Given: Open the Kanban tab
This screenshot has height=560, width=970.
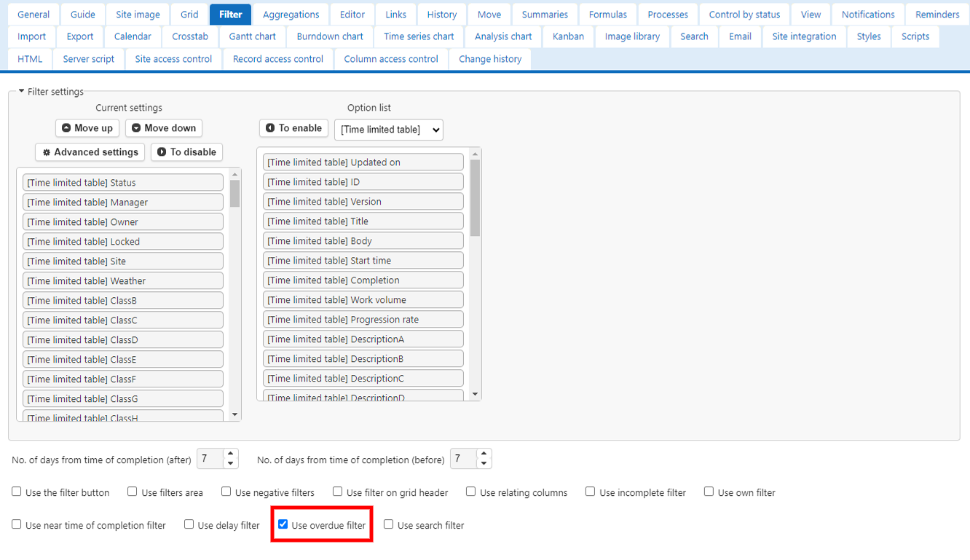Looking at the screenshot, I should click(568, 36).
